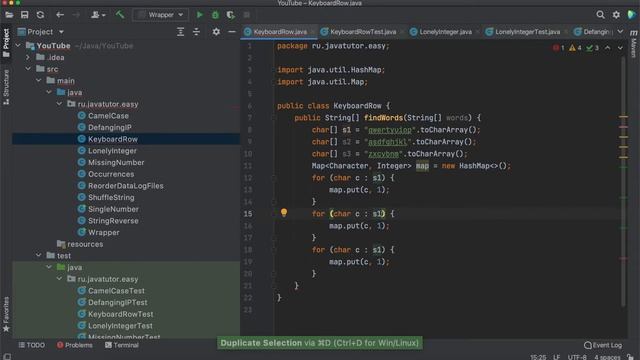Click the errors count indicator in editor
This screenshot has height=360, width=640.
pyautogui.click(x=558, y=48)
